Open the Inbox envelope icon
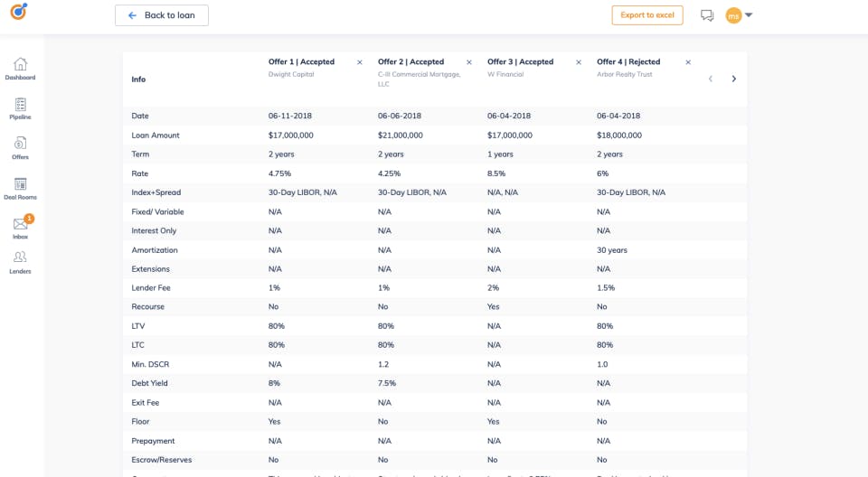 pyautogui.click(x=21, y=223)
